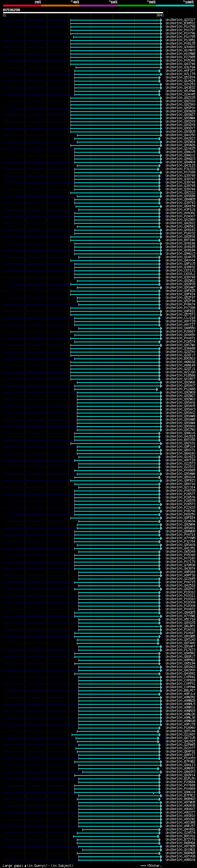The width and height of the screenshot is (197, 868).
Task: Select hit label UniRef100_Q9S800
Action: coord(180,426)
